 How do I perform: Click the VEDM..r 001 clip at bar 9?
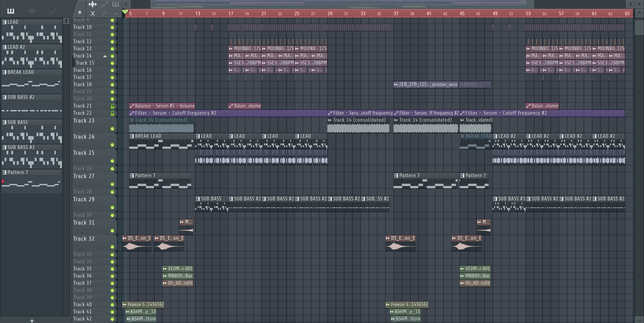(178, 269)
